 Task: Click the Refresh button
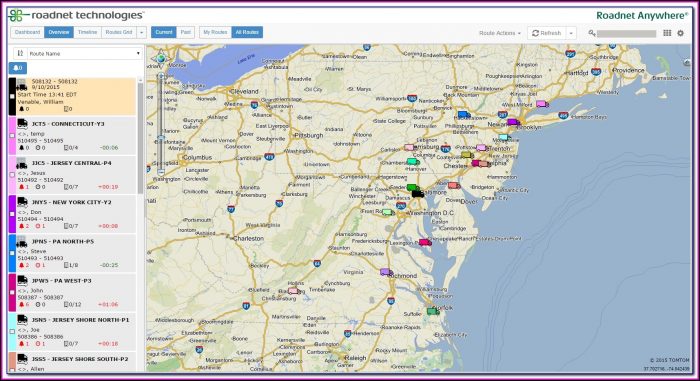(547, 33)
